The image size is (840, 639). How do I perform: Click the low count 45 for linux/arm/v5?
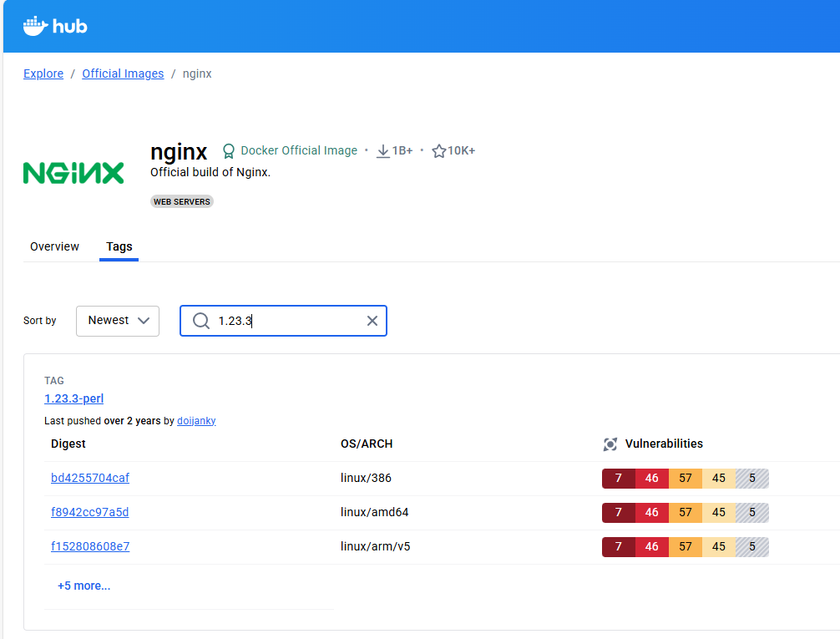[x=719, y=547]
